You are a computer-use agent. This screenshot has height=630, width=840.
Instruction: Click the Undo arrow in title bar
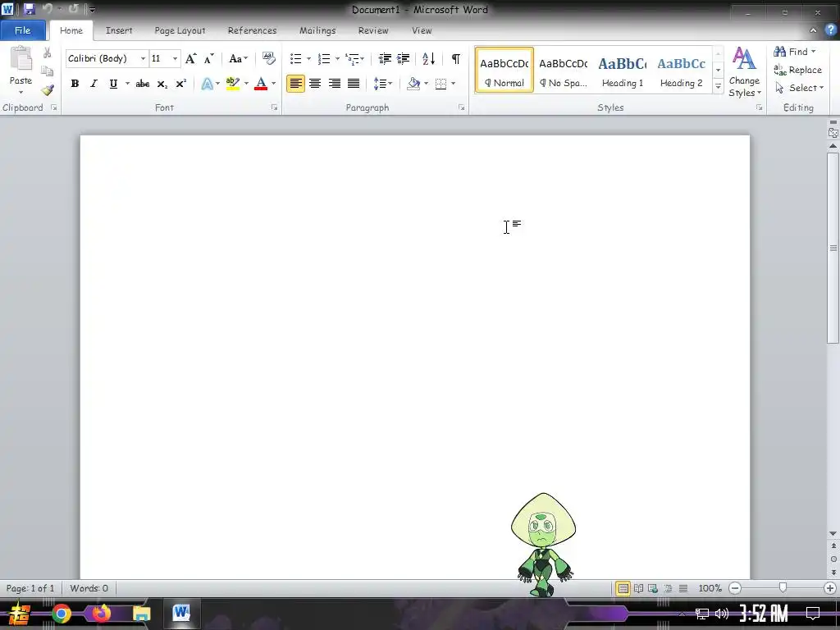click(47, 9)
